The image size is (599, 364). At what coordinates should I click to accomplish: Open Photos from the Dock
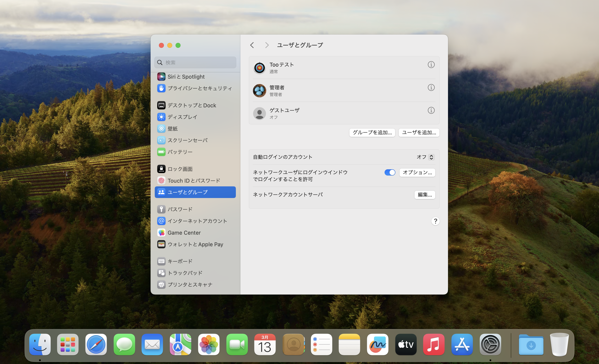[209, 344]
